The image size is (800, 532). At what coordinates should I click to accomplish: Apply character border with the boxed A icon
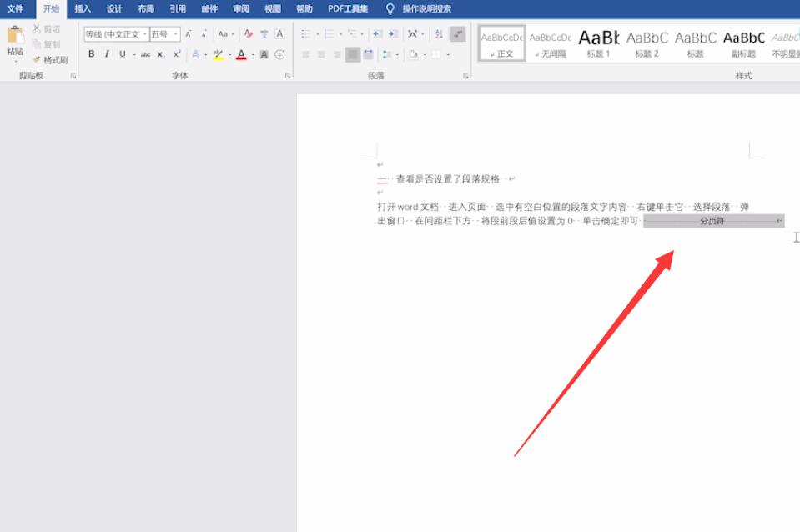click(279, 34)
